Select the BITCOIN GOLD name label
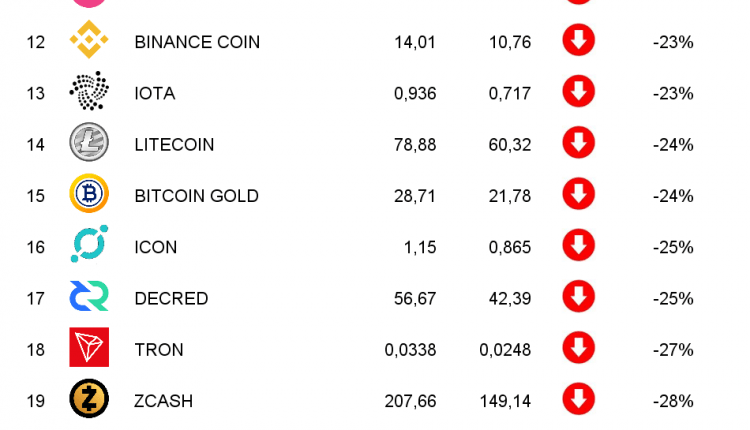The image size is (750, 430). pyautogui.click(x=196, y=196)
